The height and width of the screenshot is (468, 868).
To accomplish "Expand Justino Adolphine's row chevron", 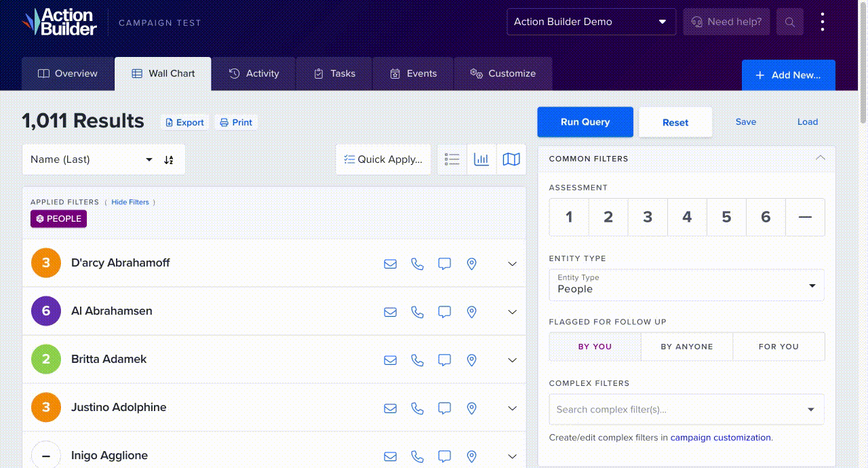I will [513, 408].
